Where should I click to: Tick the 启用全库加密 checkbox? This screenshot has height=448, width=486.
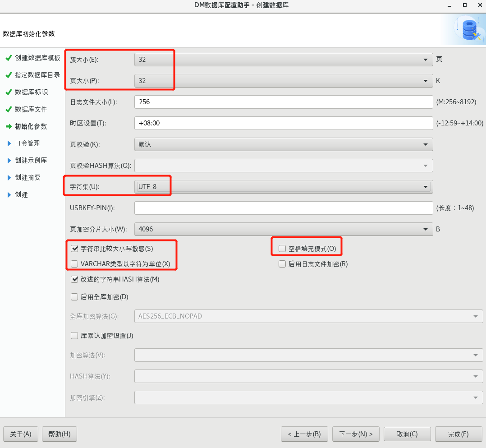75,297
